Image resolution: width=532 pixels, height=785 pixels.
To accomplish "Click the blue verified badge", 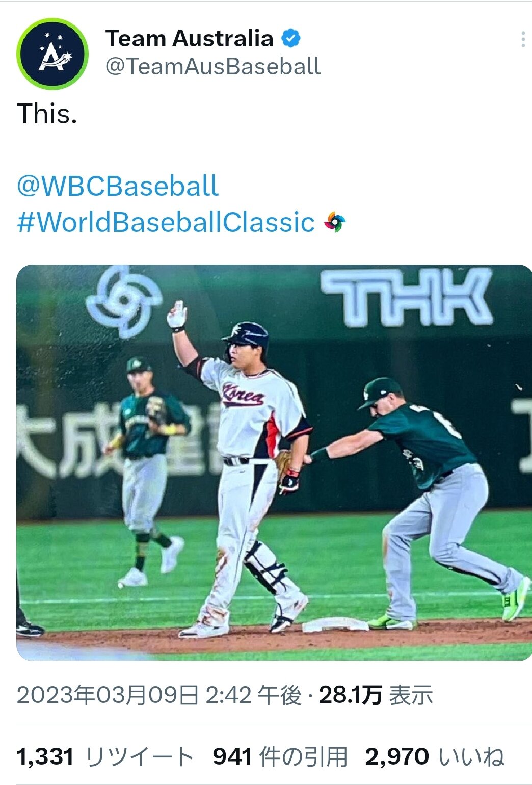I will point(291,38).
